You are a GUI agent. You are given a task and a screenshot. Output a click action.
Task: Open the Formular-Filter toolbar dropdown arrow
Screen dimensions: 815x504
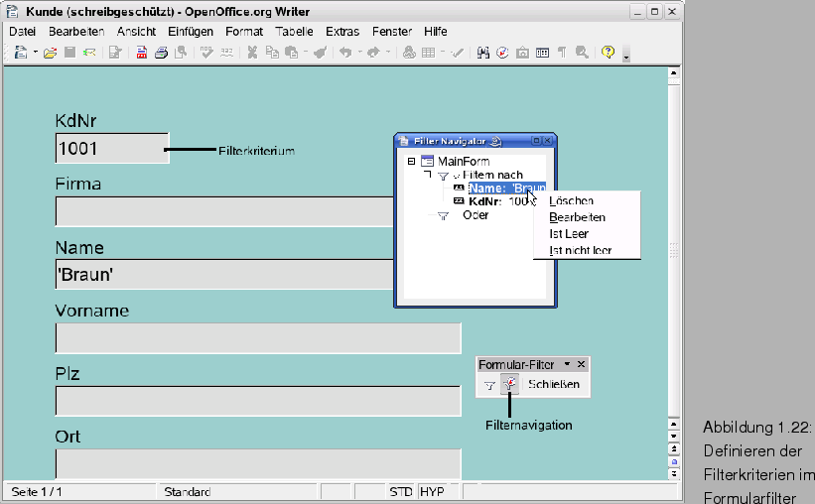[x=567, y=364]
